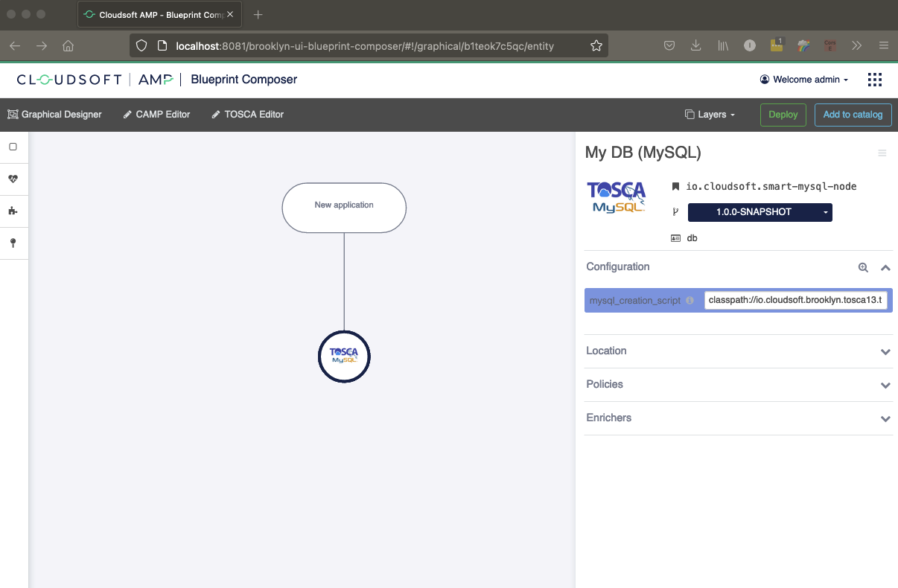This screenshot has width=898, height=588.
Task: Open the browser Downloads icon
Action: 696,46
